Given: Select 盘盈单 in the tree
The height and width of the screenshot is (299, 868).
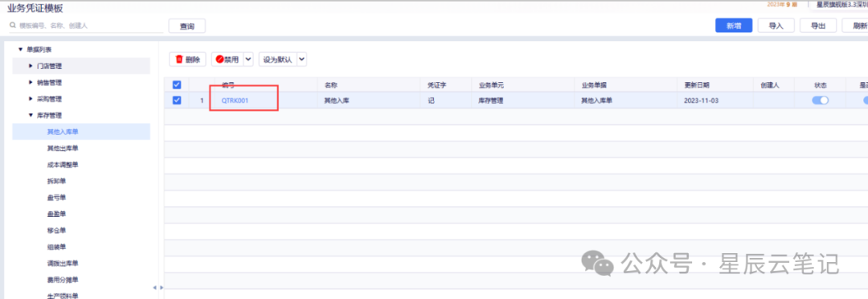Looking at the screenshot, I should coord(57,214).
